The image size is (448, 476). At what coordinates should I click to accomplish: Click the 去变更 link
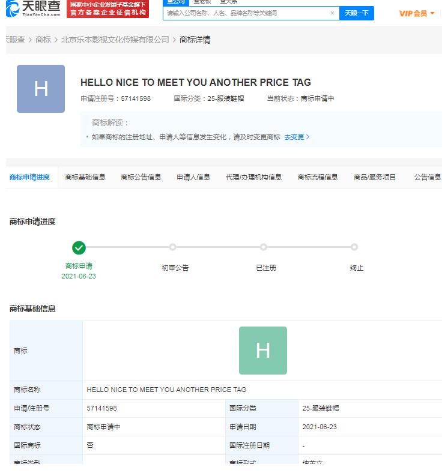click(x=297, y=137)
